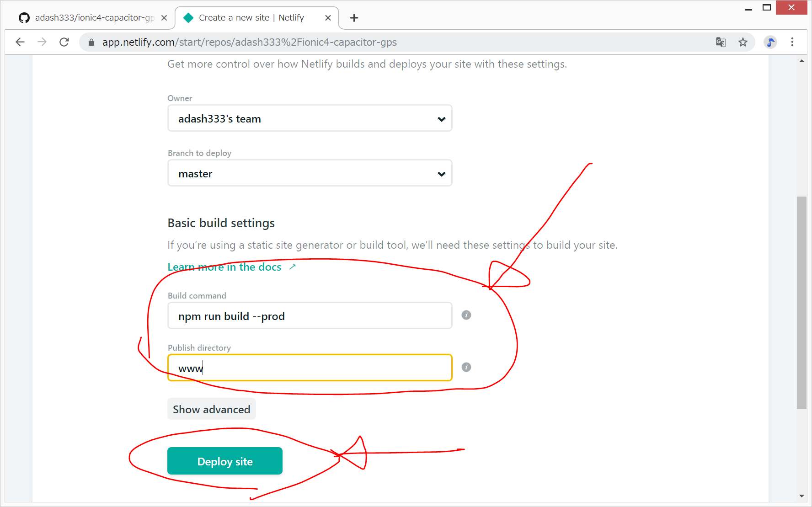This screenshot has width=812, height=507.
Task: Click the Build command info icon
Action: 466,315
